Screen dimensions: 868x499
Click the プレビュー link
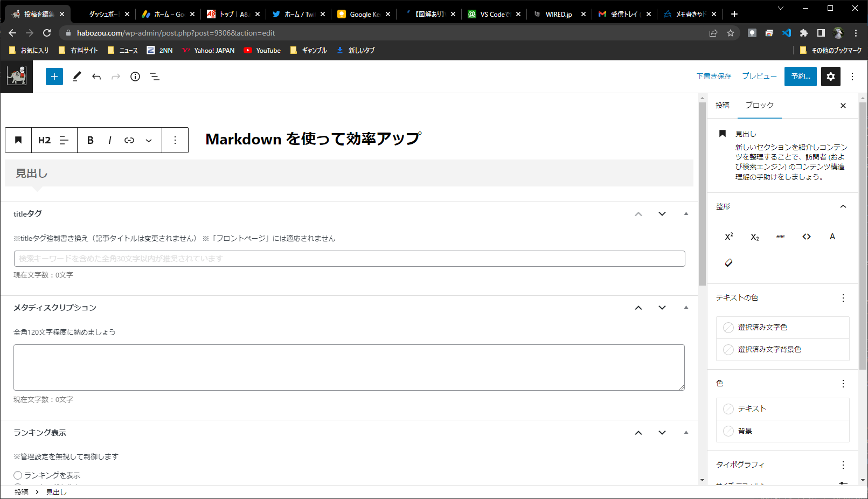(x=759, y=77)
